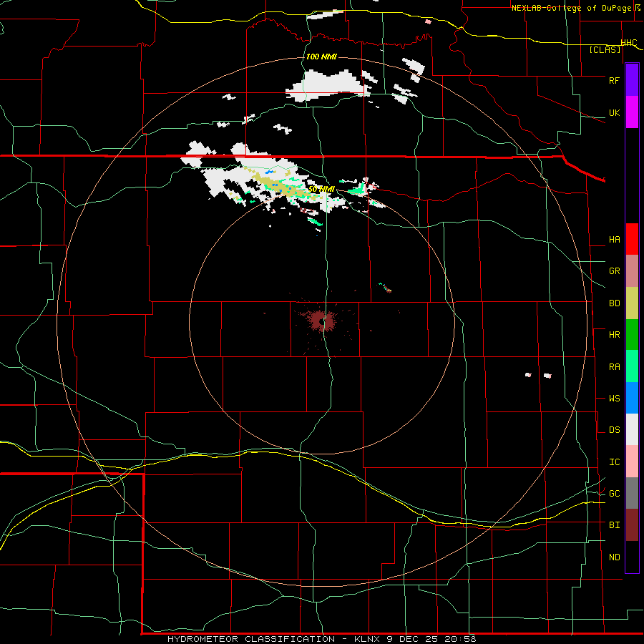Click the IC legend label text
The image size is (644, 644).
pos(614,462)
